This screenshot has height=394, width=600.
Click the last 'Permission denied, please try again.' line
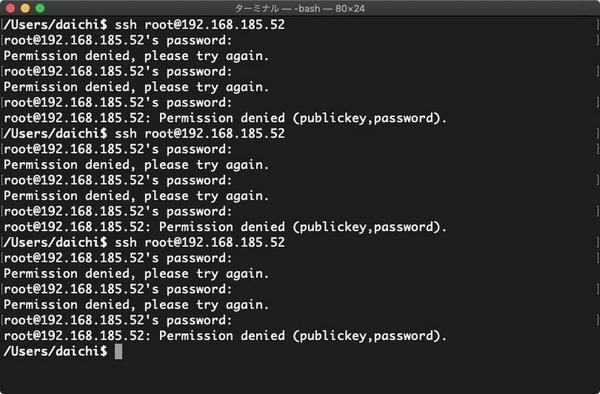click(x=136, y=305)
